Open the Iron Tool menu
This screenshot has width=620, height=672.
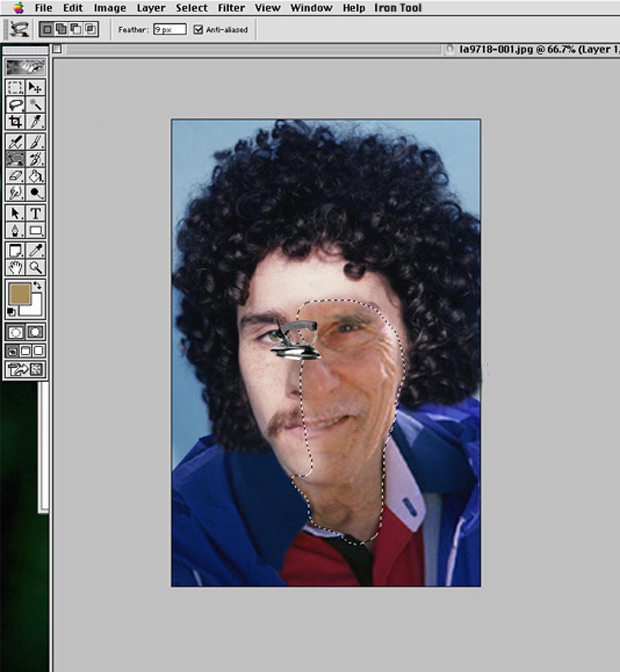click(398, 8)
